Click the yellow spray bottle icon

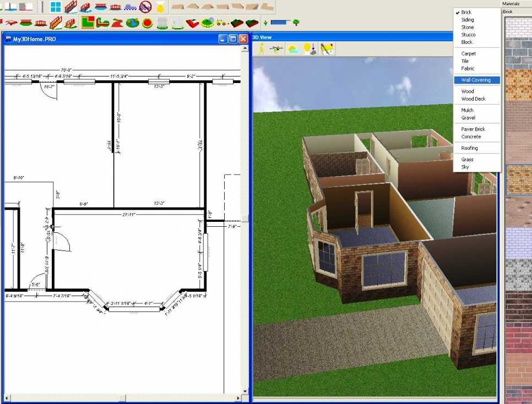click(x=160, y=7)
